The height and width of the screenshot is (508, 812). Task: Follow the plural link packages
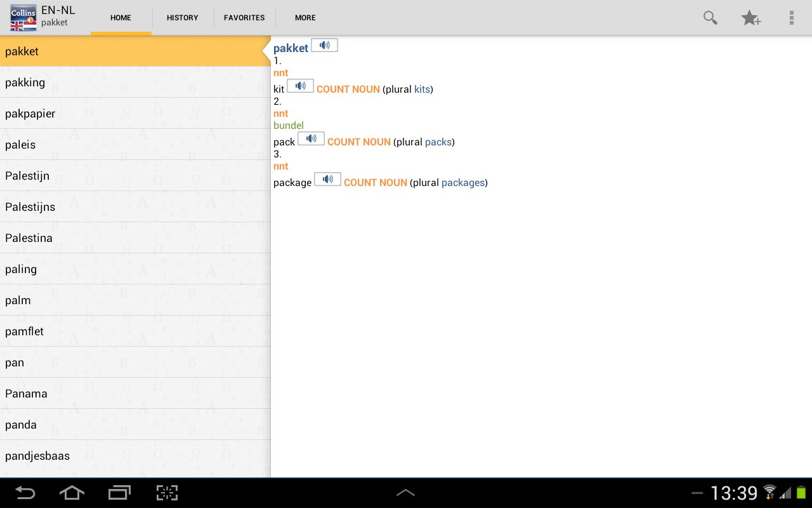(x=463, y=183)
